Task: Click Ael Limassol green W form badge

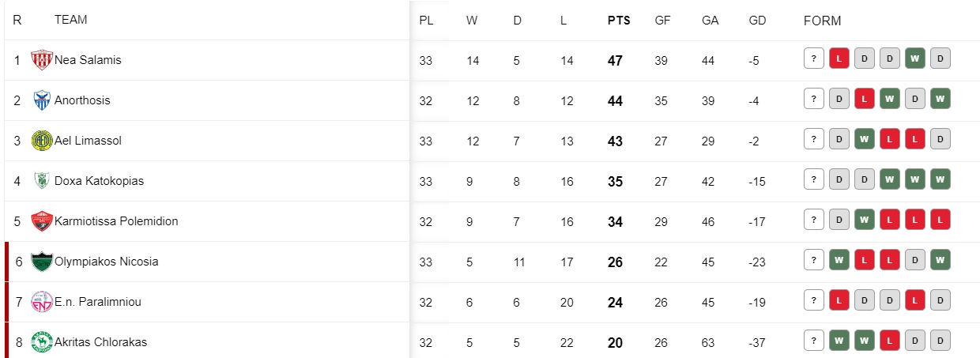Action: point(864,139)
